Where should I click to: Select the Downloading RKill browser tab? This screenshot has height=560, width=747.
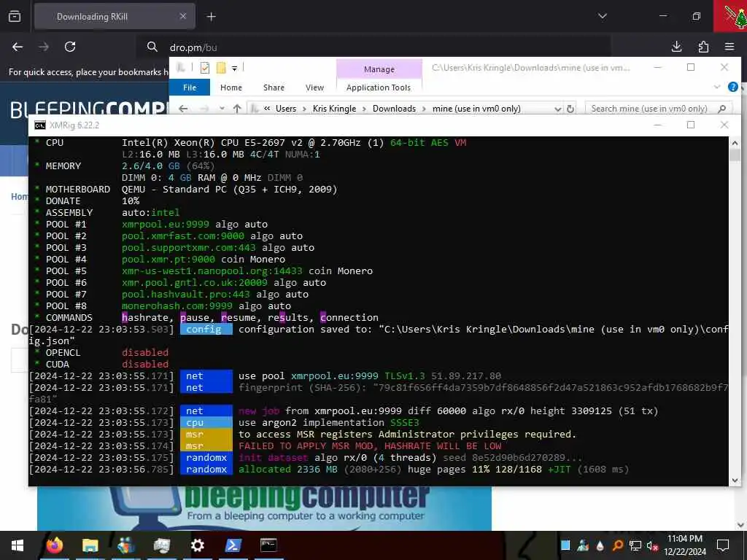(x=115, y=16)
